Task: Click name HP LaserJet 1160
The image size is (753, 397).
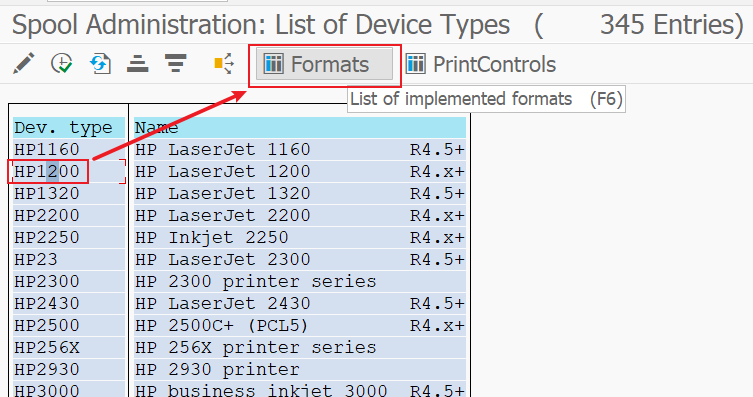Action: pos(223,149)
